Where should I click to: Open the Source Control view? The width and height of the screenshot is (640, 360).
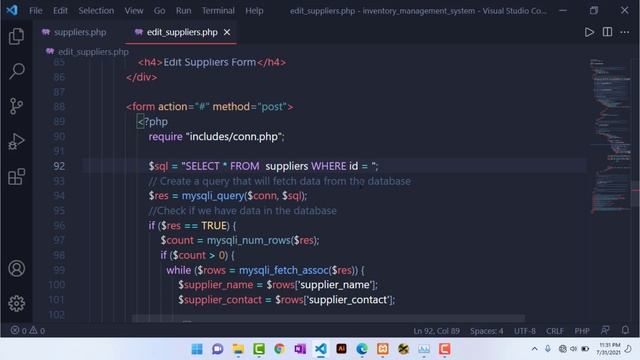click(16, 106)
